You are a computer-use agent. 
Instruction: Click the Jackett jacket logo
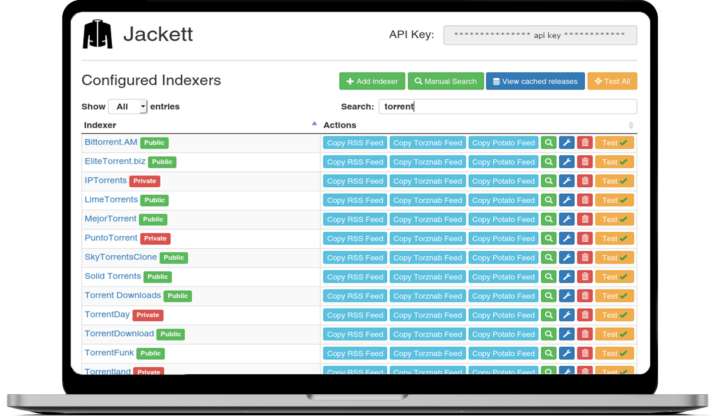97,34
